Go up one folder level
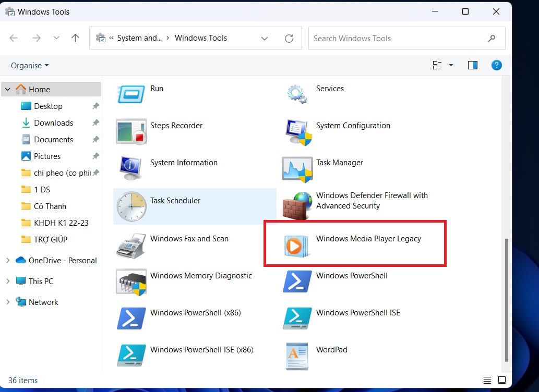The height and width of the screenshot is (392, 539). (x=75, y=38)
